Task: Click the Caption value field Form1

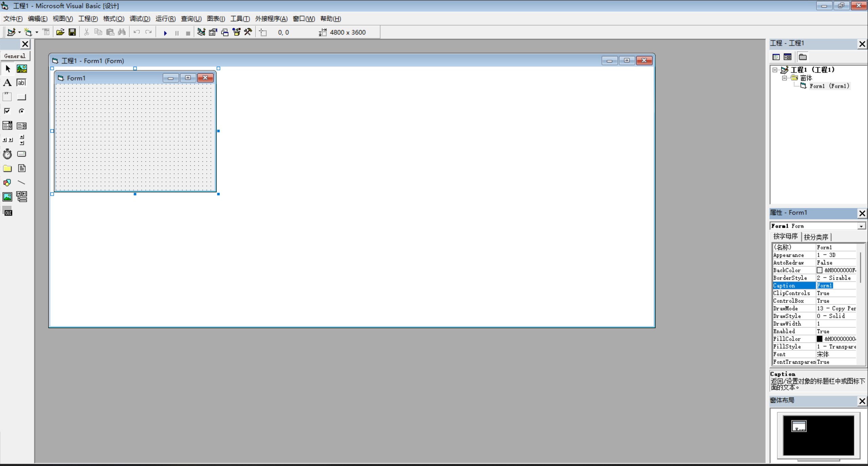Action: [836, 286]
